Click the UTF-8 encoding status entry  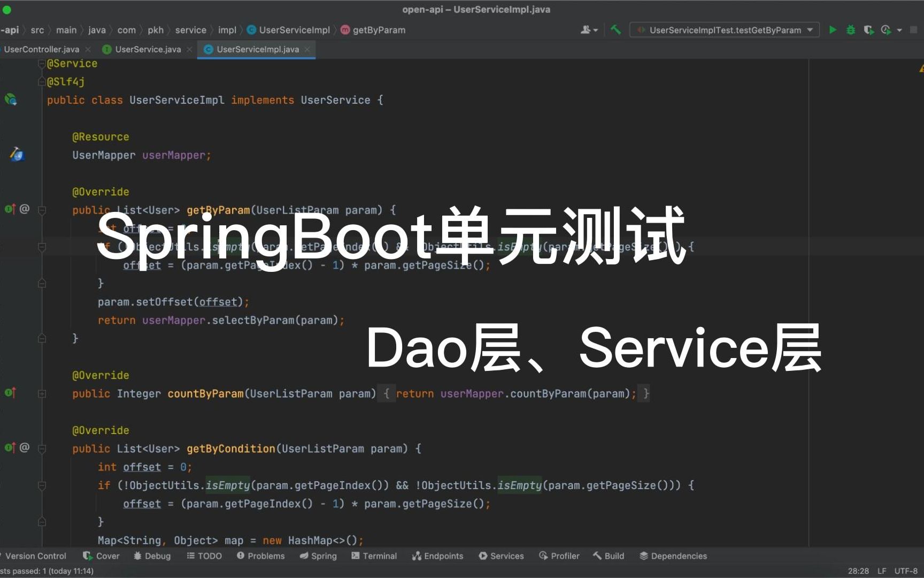pos(906,571)
